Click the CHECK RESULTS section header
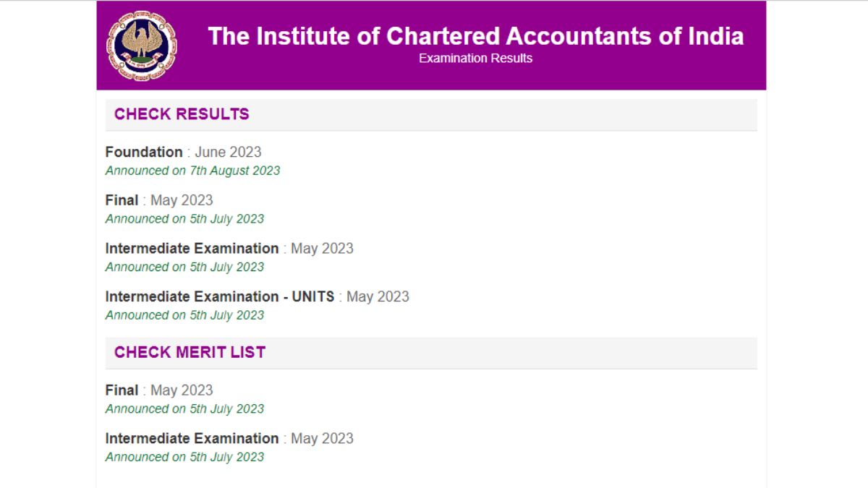 182,114
